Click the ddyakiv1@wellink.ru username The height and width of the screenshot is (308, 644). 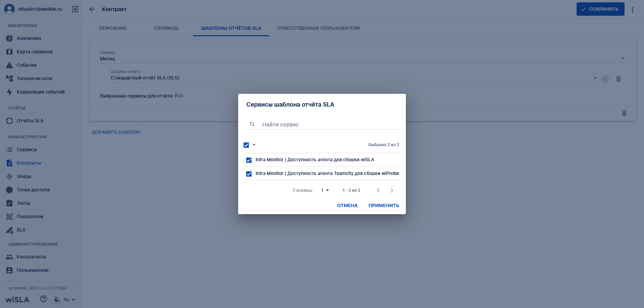pyautogui.click(x=40, y=9)
